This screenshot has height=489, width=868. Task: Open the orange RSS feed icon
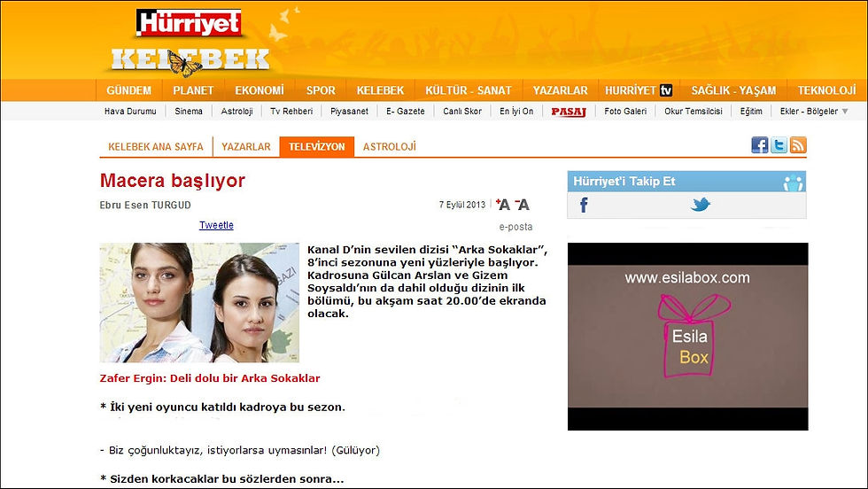click(798, 145)
